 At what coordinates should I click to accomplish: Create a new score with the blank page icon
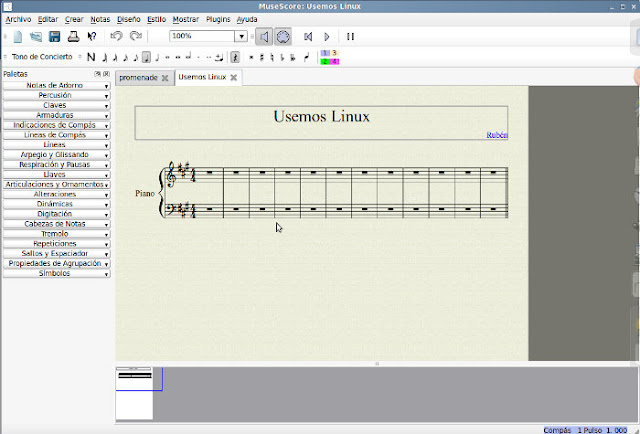(18, 36)
